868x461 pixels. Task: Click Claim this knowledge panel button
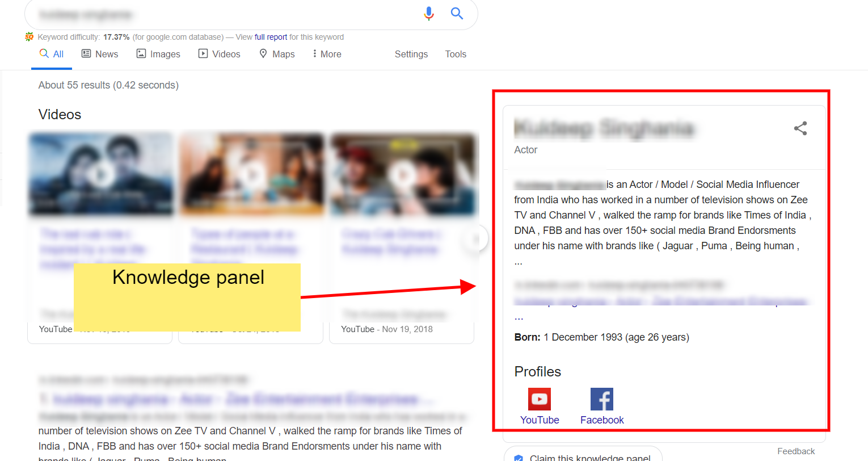coord(583,454)
